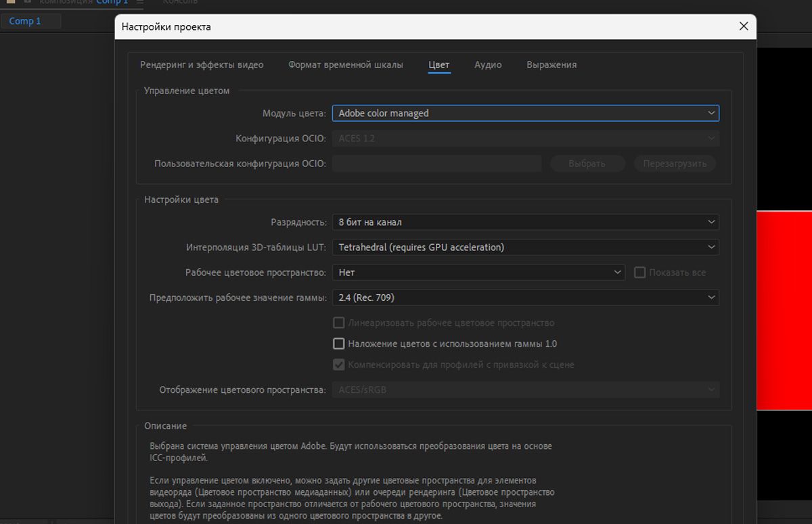Click the Описание section heading
The width and height of the screenshot is (812, 524).
(x=166, y=426)
